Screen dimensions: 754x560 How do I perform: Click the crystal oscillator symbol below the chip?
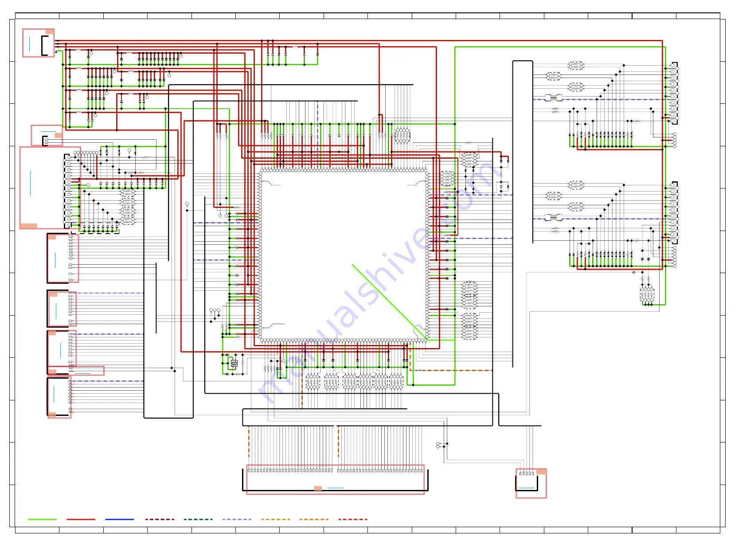click(234, 364)
